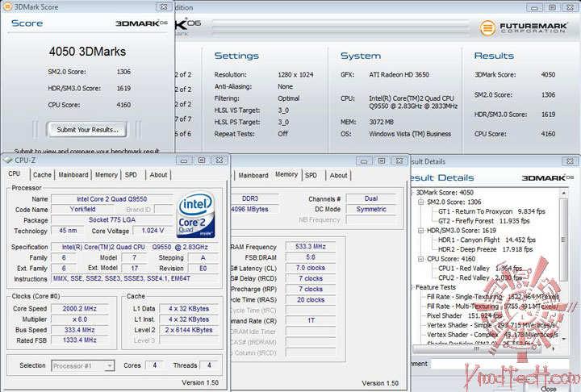Screen dimensions: 581x392
Task: Open the SPD tab in the memory window of CPU-Z
Action: click(311, 176)
